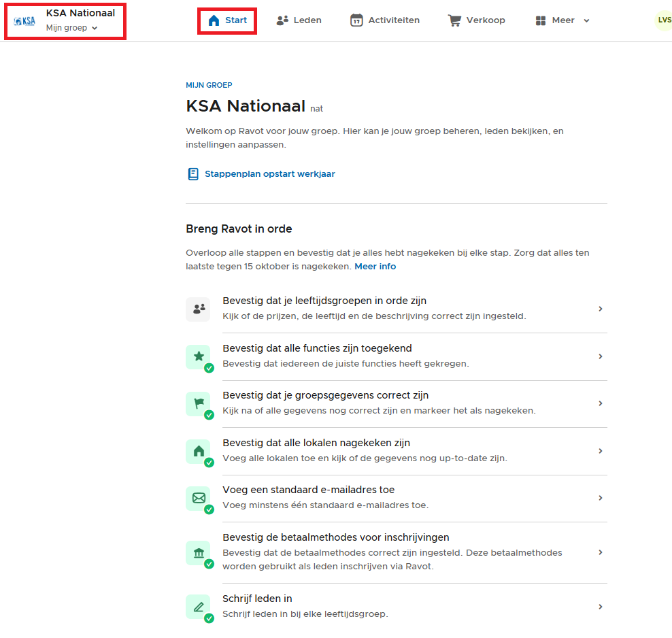Click the betaalmethodes bank icon
672x638 pixels.
point(199,552)
